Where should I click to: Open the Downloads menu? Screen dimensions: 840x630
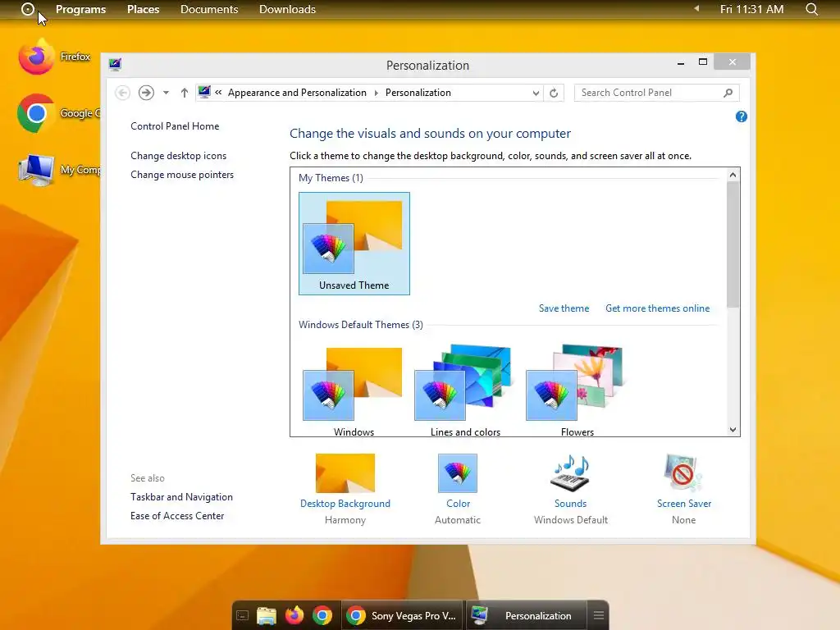[287, 9]
